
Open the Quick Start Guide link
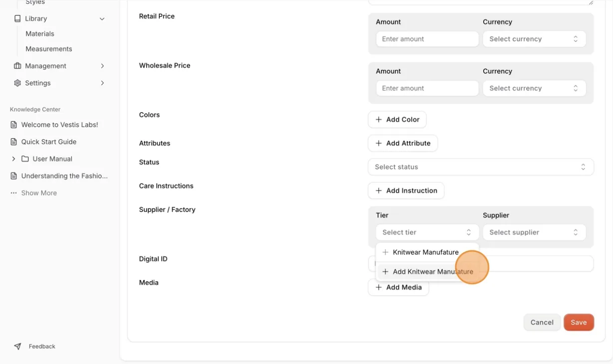click(49, 142)
